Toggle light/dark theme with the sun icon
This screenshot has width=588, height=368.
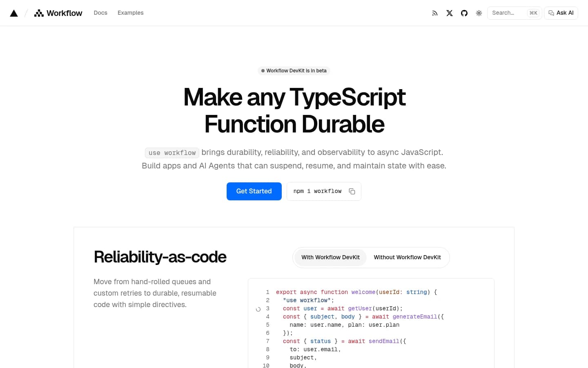[479, 13]
